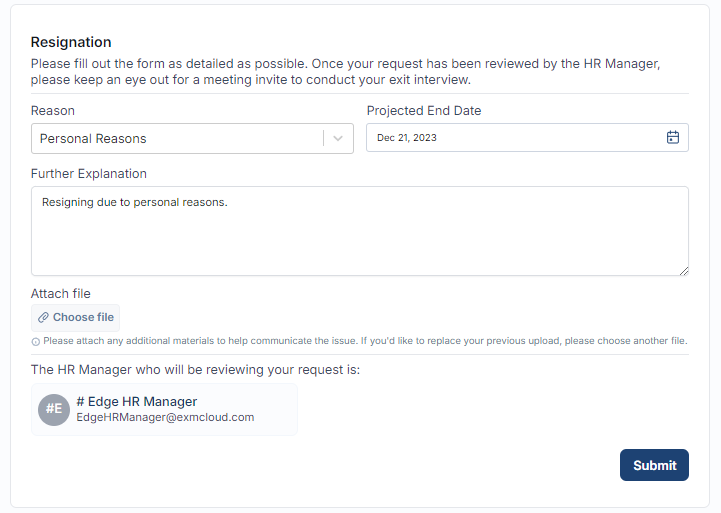Expand the Reason dropdown chevron

click(339, 139)
